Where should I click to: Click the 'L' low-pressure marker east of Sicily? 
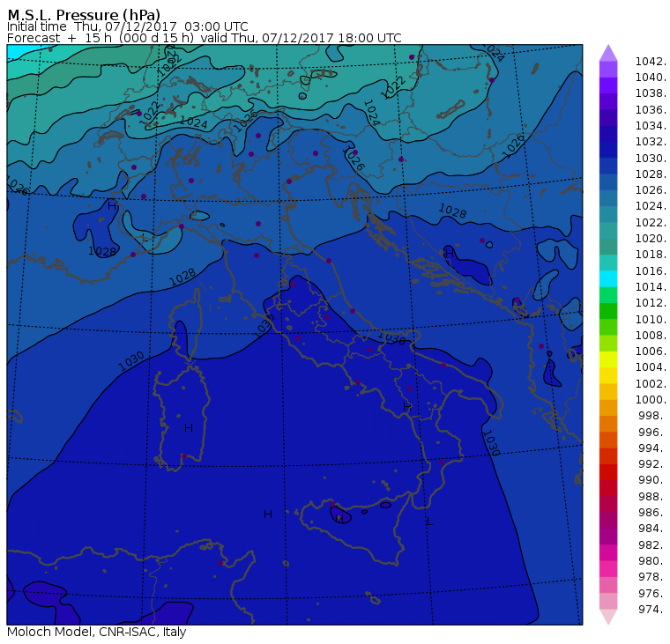pyautogui.click(x=430, y=522)
